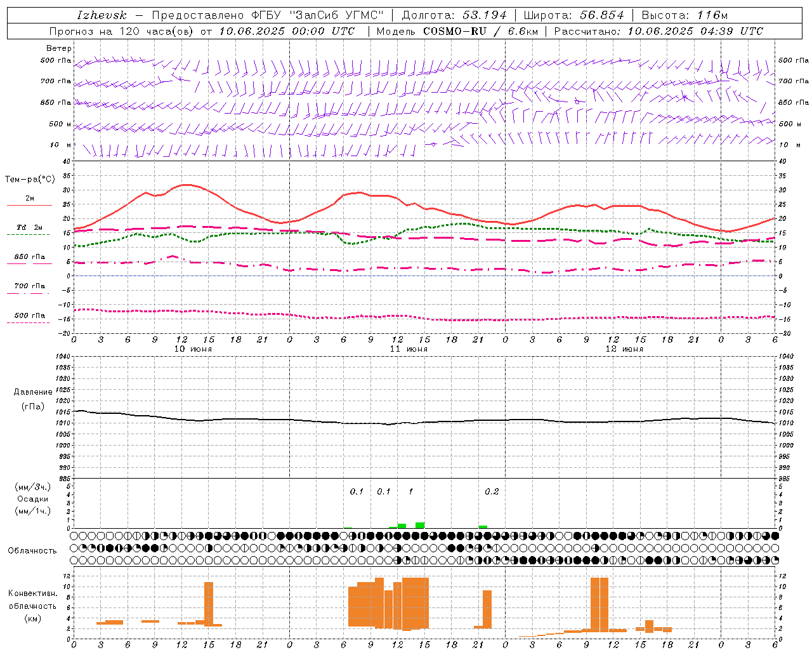Click the '500 м' wind level label on left

click(x=60, y=124)
